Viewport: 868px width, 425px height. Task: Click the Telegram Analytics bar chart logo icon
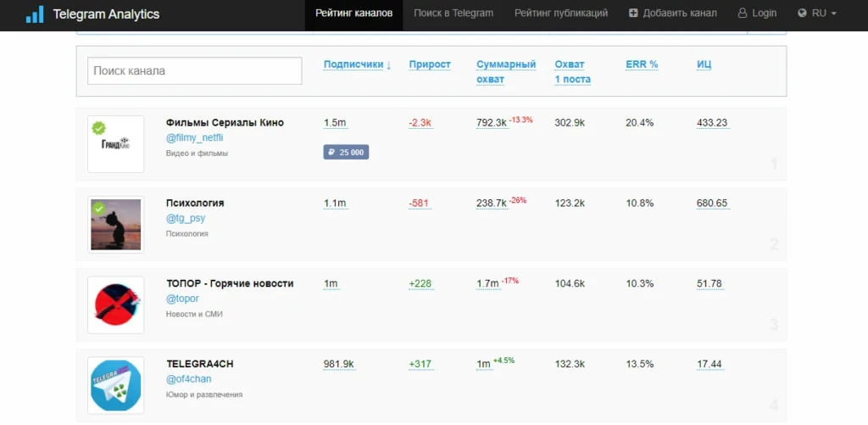34,14
